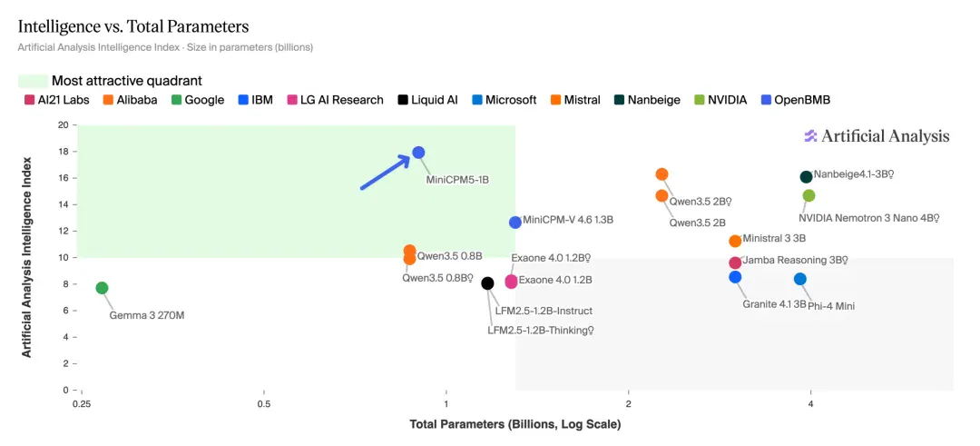This screenshot has width=980, height=446.
Task: Click the Qwen3.5 2B label text
Action: pyautogui.click(x=698, y=222)
